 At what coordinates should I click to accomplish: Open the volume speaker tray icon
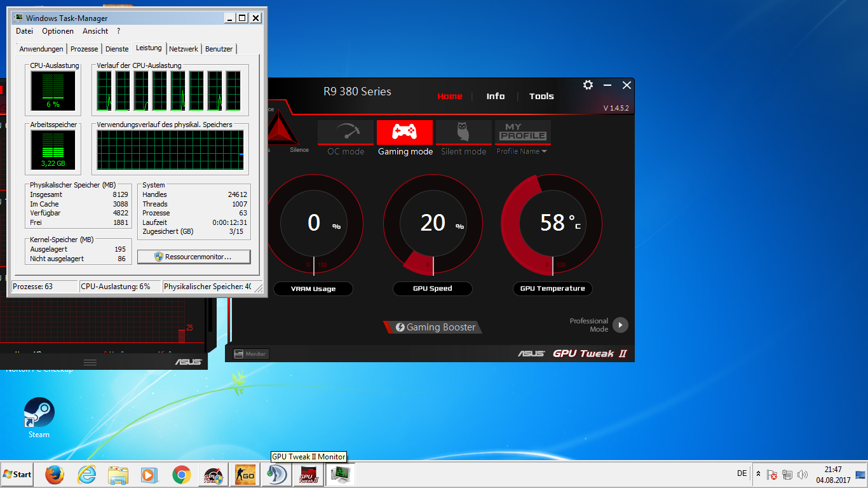[x=803, y=475]
